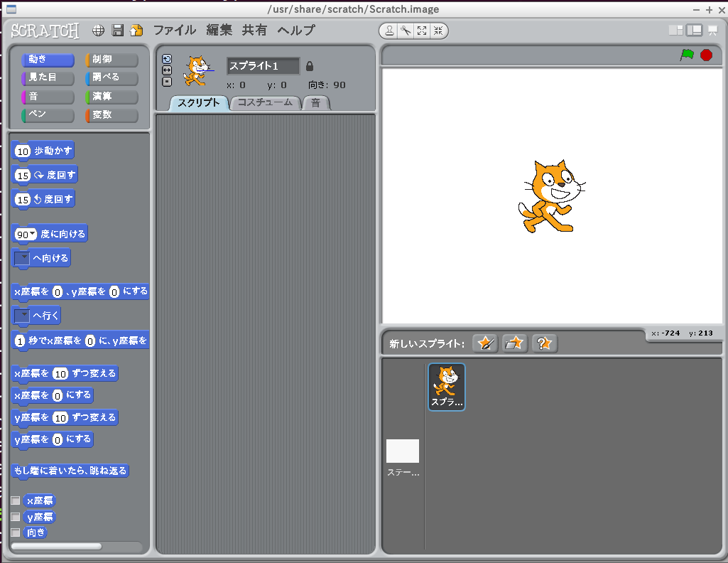Select the 変数 block category
Image resolution: width=728 pixels, height=563 pixels.
[112, 114]
